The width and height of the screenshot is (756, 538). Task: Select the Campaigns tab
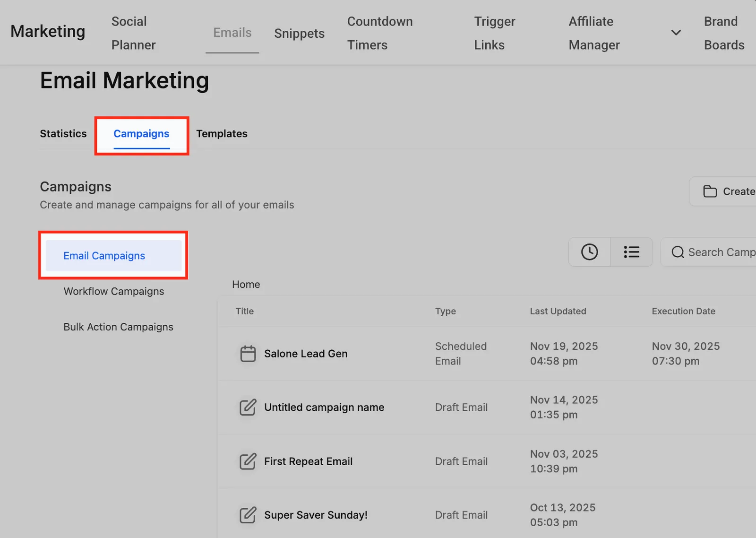[141, 134]
